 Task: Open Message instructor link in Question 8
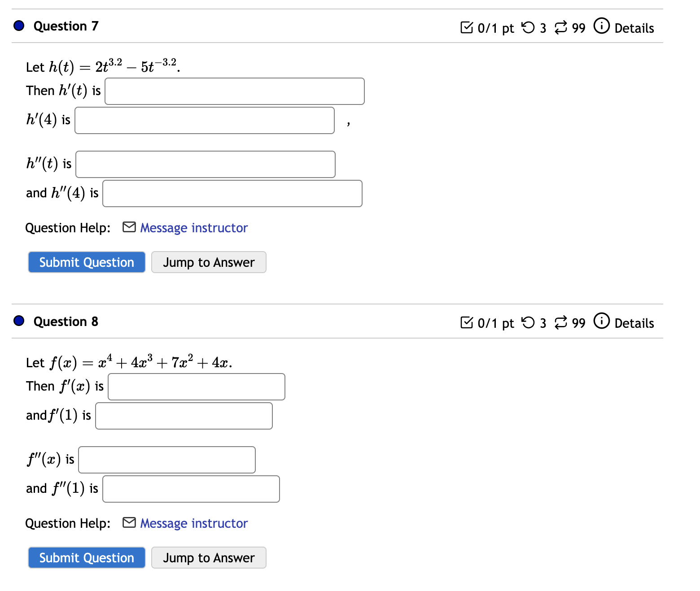(193, 523)
